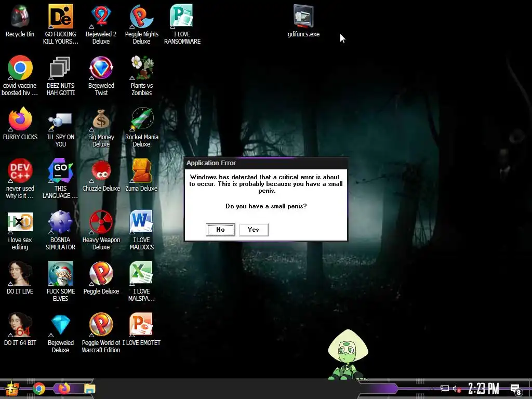Open Firefox from the taskbar

(63, 388)
